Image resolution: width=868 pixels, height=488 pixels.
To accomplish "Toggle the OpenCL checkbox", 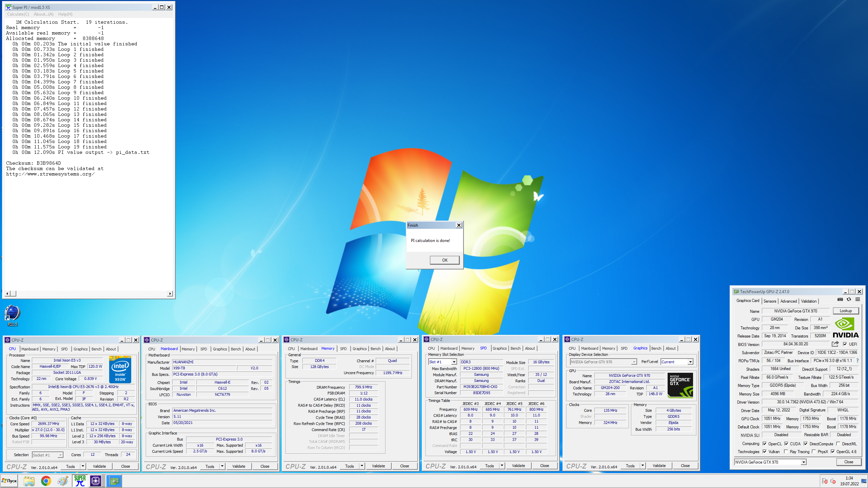I will (x=765, y=444).
